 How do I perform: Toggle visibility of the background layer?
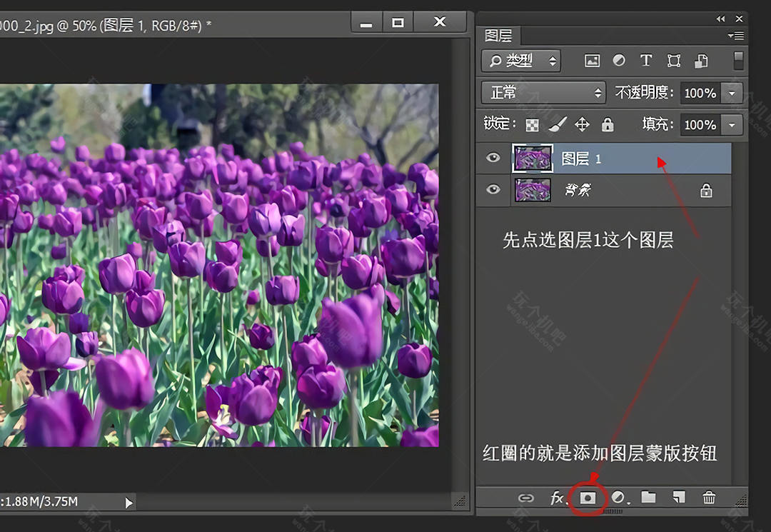point(493,189)
